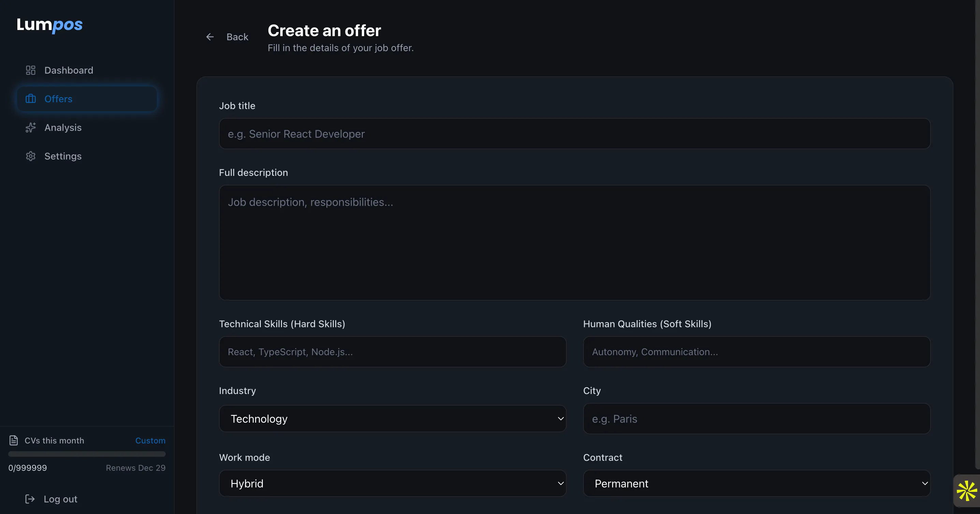Click the 'Industry' label
This screenshot has height=514, width=980.
click(x=237, y=391)
